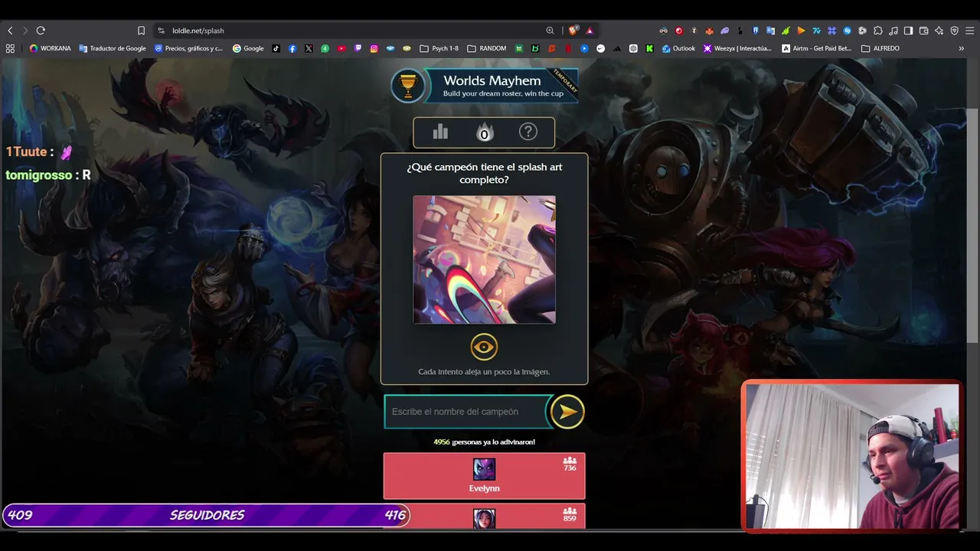Open the VPN shield icon in the toolbar
980x551 pixels.
[954, 31]
